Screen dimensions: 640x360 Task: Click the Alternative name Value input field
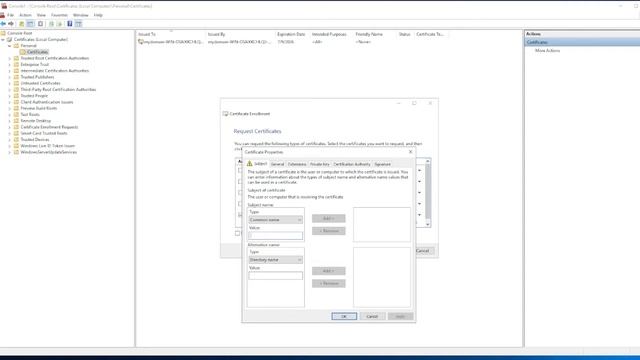coord(276,276)
